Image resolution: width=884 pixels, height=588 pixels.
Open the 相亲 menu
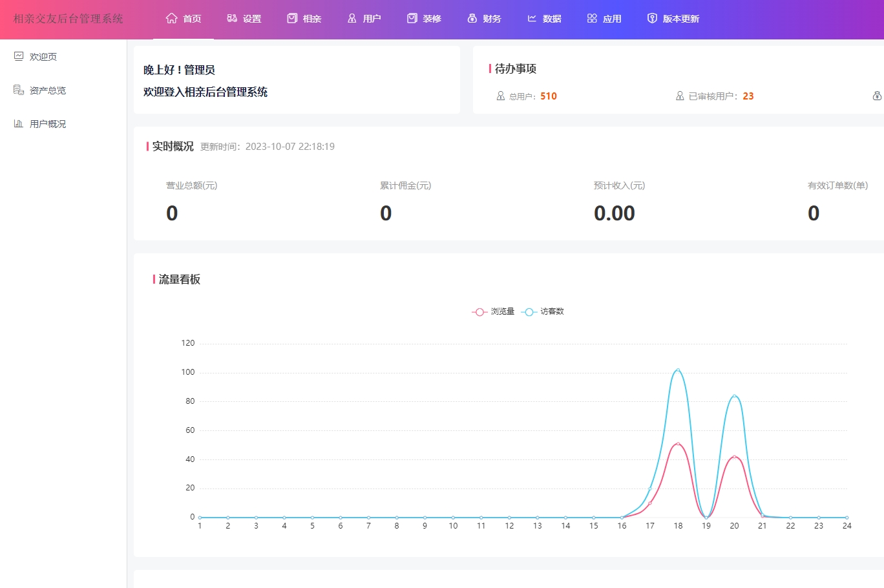[x=304, y=19]
